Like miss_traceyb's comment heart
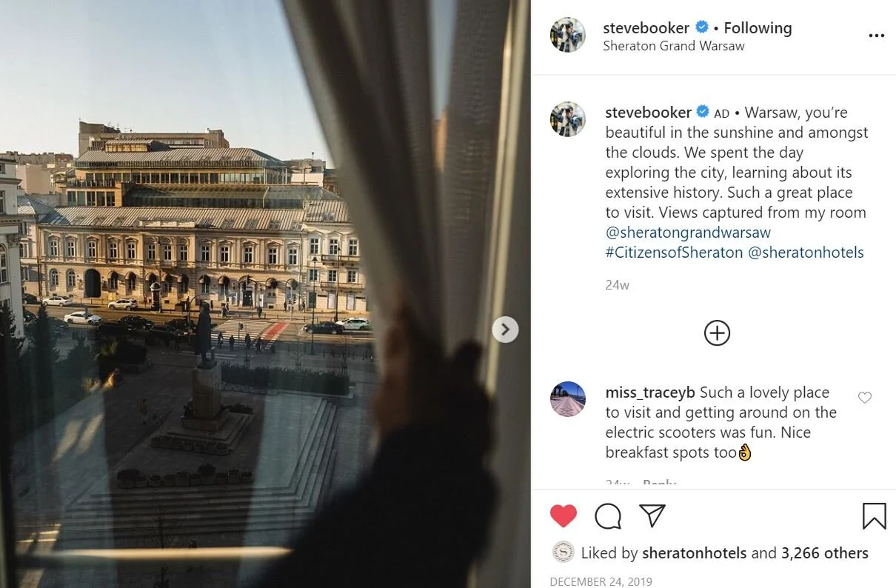Screen dimensions: 896x588 864,398
